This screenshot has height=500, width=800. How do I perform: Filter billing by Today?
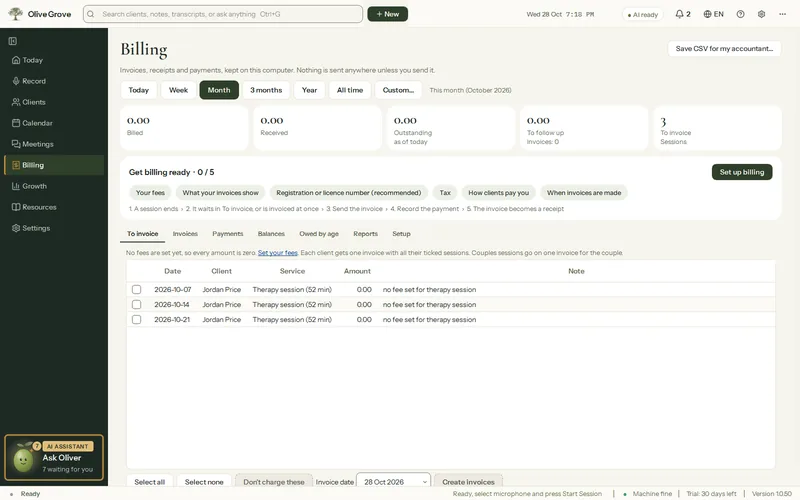point(138,90)
